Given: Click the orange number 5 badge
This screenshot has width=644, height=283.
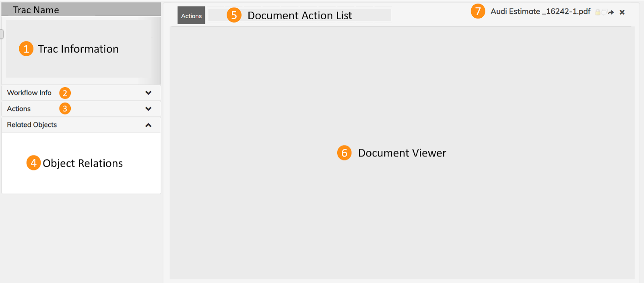Looking at the screenshot, I should tap(234, 15).
